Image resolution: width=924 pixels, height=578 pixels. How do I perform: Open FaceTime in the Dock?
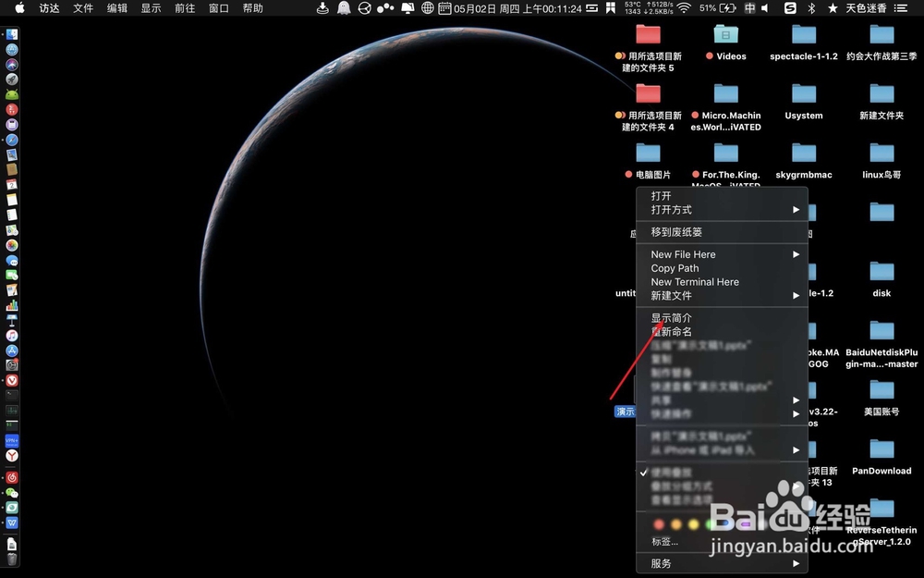[12, 275]
